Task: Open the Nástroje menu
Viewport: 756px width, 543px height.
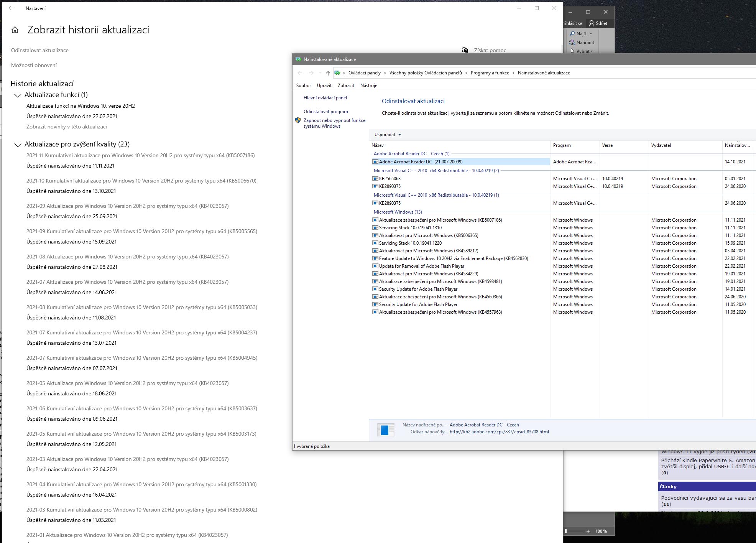Action: click(368, 86)
